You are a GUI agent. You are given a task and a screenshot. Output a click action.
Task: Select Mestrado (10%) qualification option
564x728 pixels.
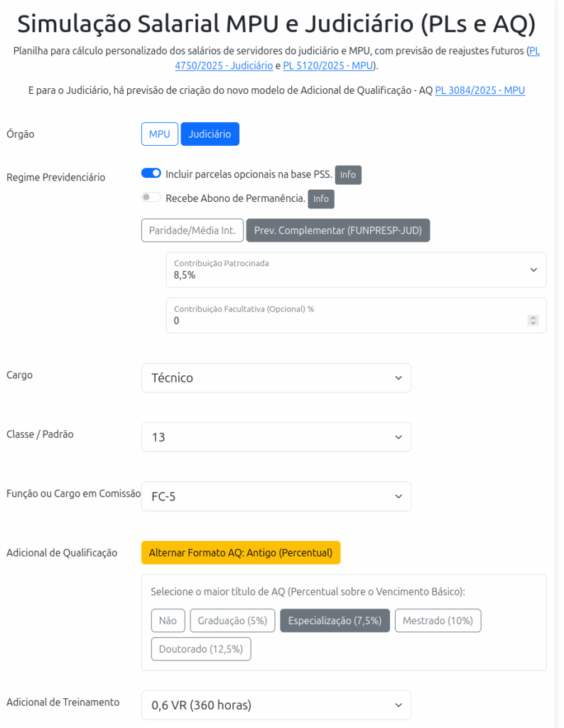438,621
